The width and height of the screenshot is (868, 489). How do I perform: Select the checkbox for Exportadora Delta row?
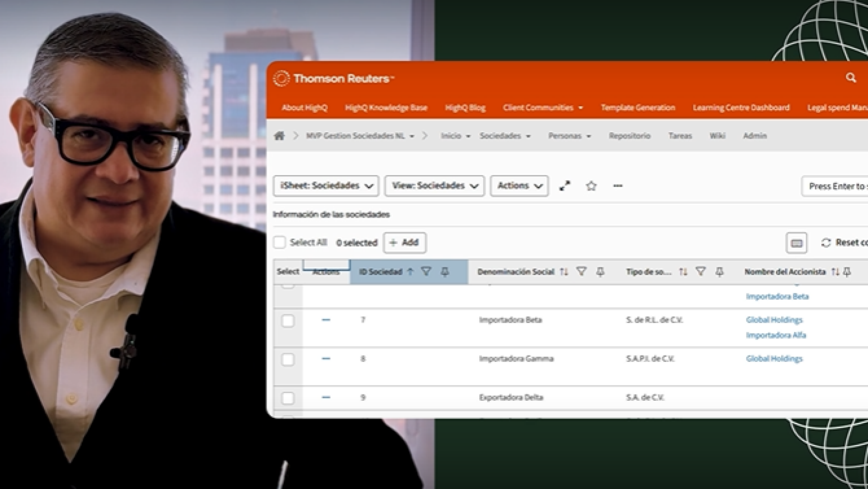[x=288, y=398]
